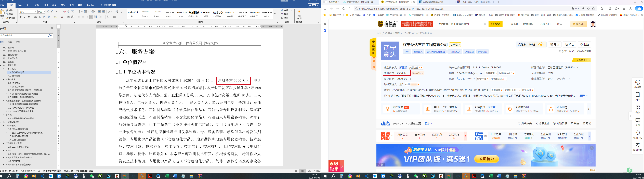Select '2.1 项目内容' in navigation pane
The width and height of the screenshot is (644, 179).
pos(14,83)
